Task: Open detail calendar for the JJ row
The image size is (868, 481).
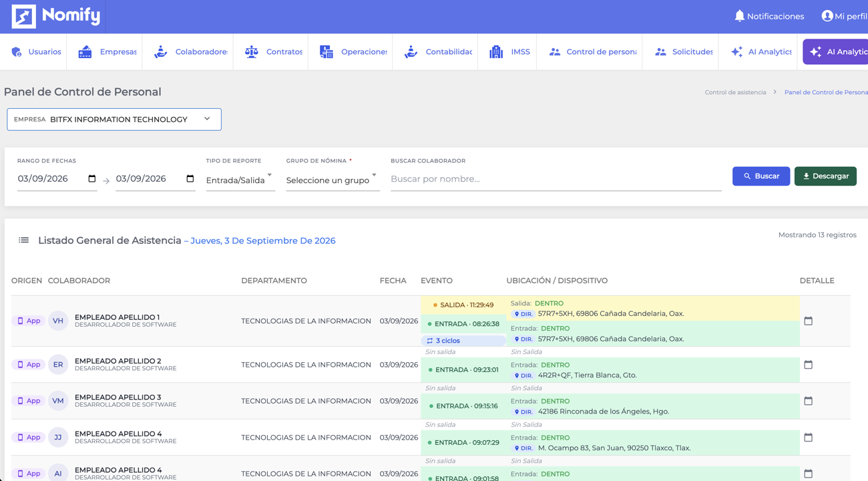Action: [808, 438]
